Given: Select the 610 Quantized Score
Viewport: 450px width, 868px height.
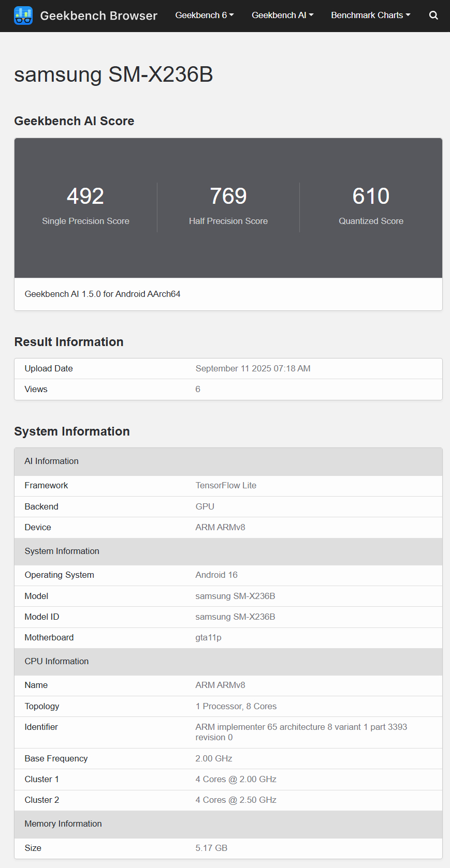Looking at the screenshot, I should [x=371, y=197].
